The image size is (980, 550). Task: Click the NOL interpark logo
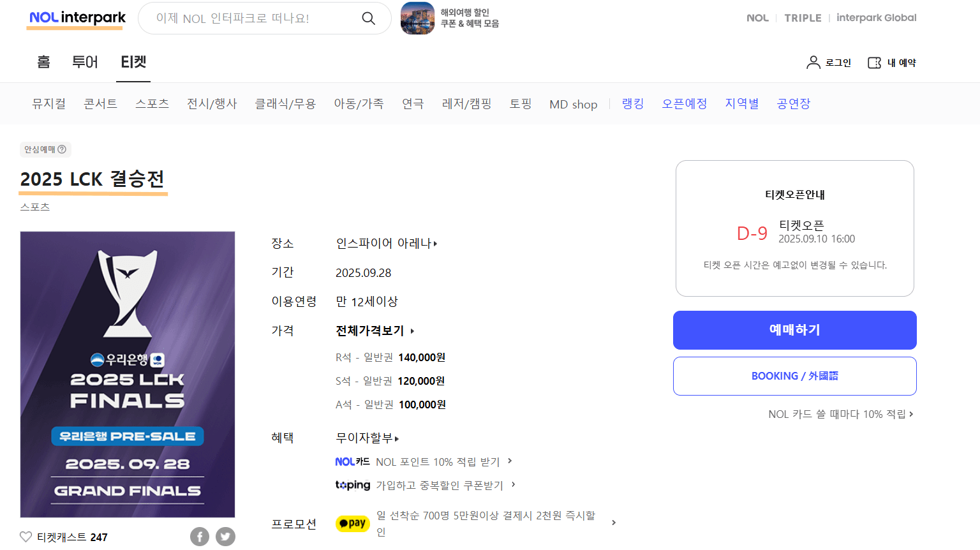pyautogui.click(x=75, y=17)
